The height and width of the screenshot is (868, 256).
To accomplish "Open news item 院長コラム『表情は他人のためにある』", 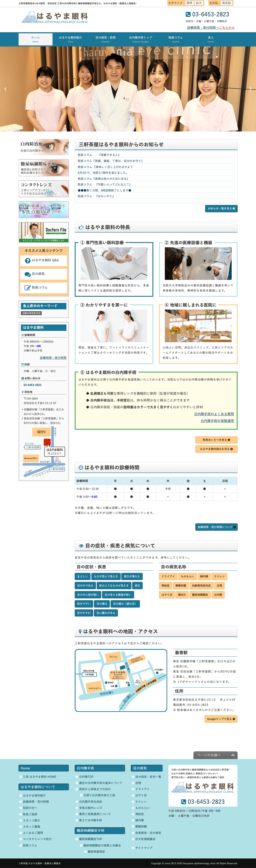I will (103, 179).
